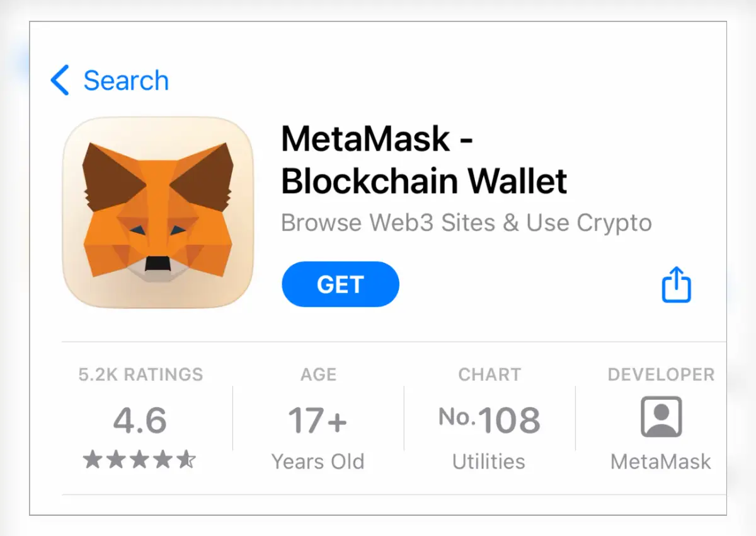Tap the star rating row
The height and width of the screenshot is (536, 756).
(x=140, y=460)
